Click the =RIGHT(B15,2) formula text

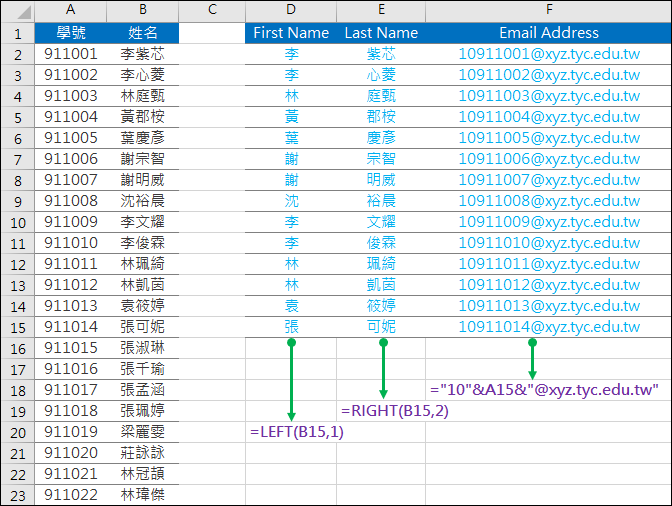(395, 411)
